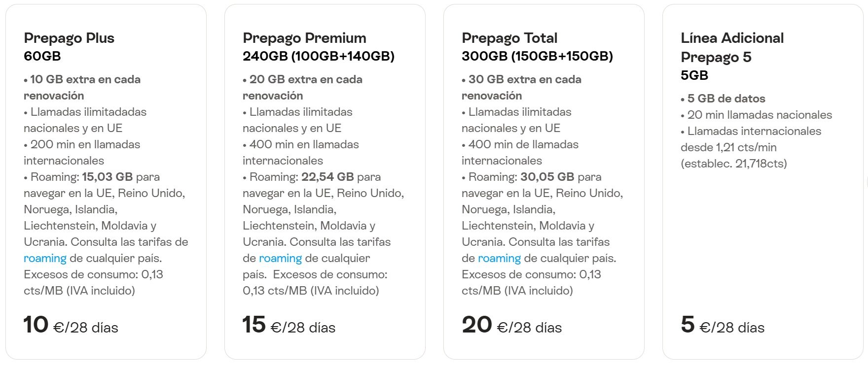
Task: Select the Prepago Plus plan title
Action: 69,38
